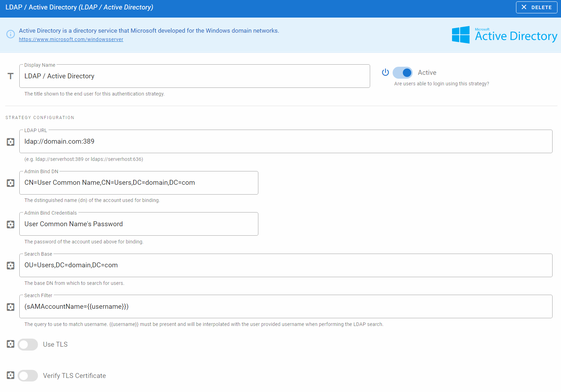Toggle the Active strategy switch
This screenshot has width=561, height=392.
click(x=403, y=73)
